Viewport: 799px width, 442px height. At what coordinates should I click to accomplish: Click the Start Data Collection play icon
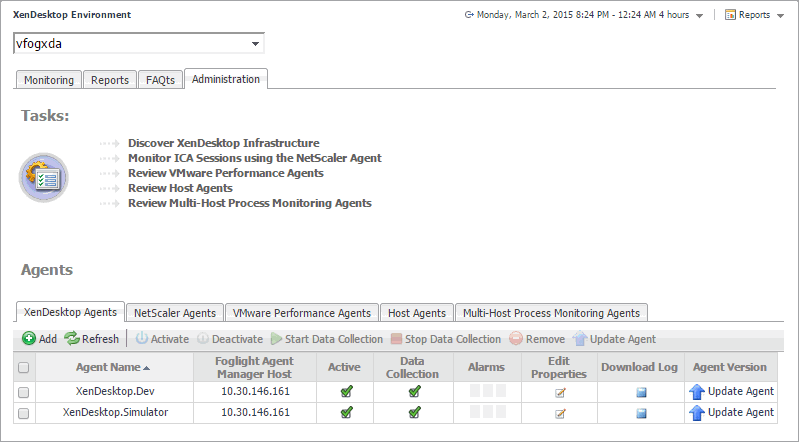[x=276, y=339]
